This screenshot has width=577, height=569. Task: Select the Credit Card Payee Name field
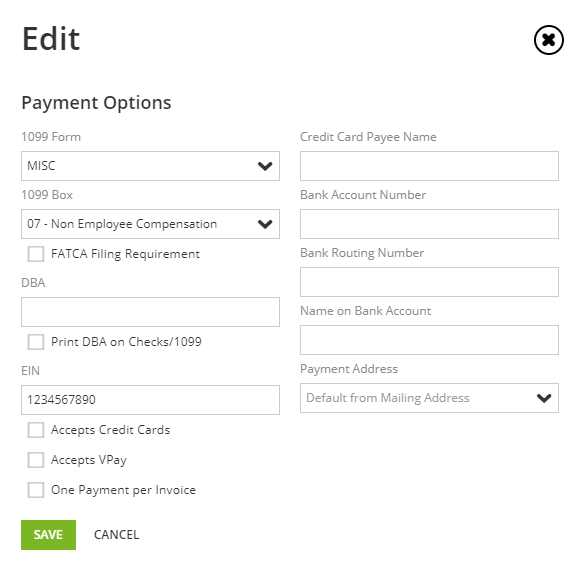point(429,166)
